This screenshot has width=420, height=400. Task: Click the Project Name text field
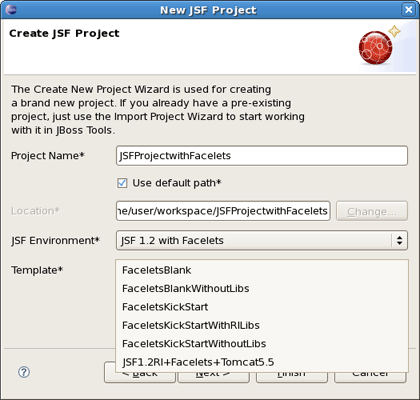pyautogui.click(x=262, y=156)
